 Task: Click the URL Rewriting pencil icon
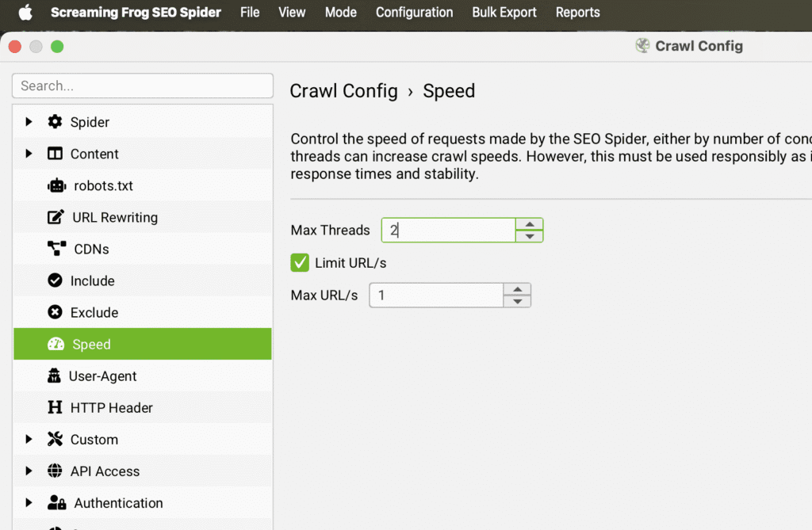coord(56,217)
